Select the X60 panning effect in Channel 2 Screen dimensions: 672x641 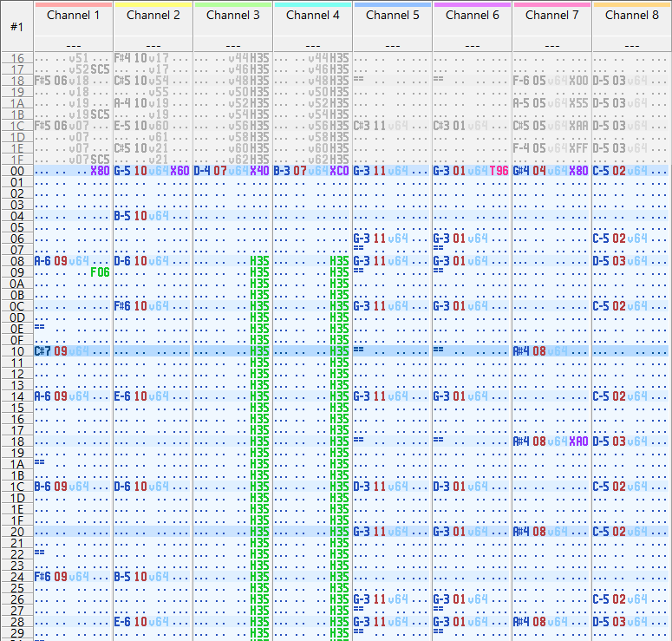pos(179,171)
